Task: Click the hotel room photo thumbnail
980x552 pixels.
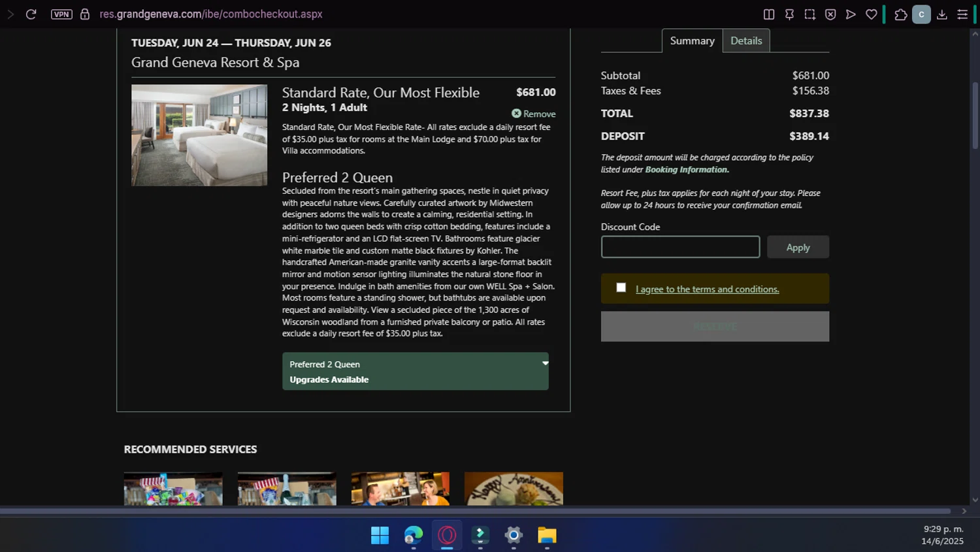Action: (x=199, y=135)
